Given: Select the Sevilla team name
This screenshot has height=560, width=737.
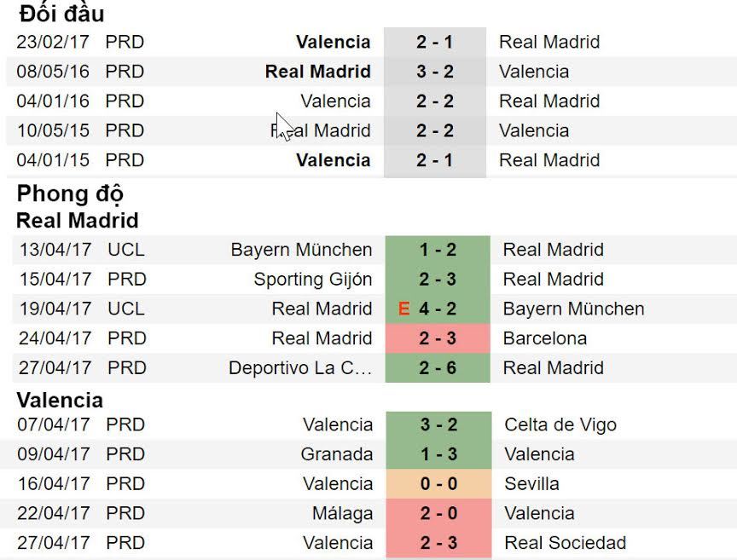Looking at the screenshot, I should (x=532, y=484).
